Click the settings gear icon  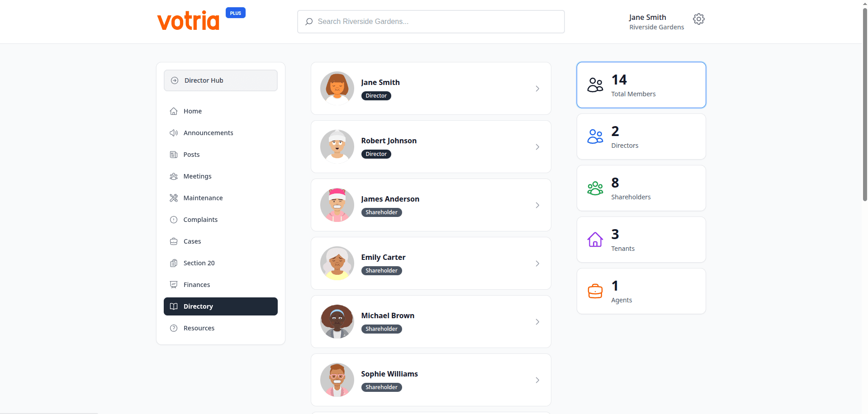pyautogui.click(x=698, y=19)
